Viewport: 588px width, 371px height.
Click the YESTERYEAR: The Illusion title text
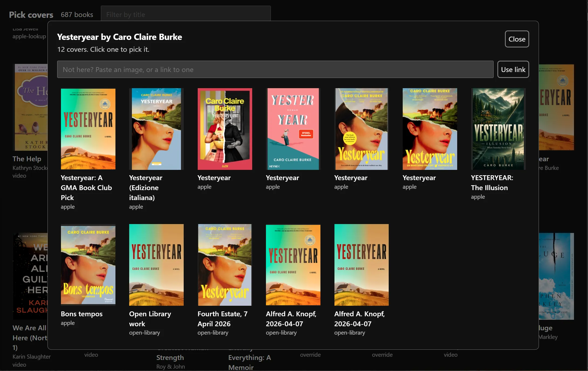click(492, 183)
